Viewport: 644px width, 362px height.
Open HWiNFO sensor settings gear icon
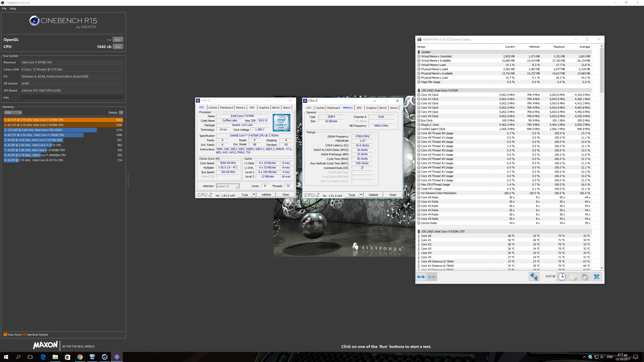[585, 277]
